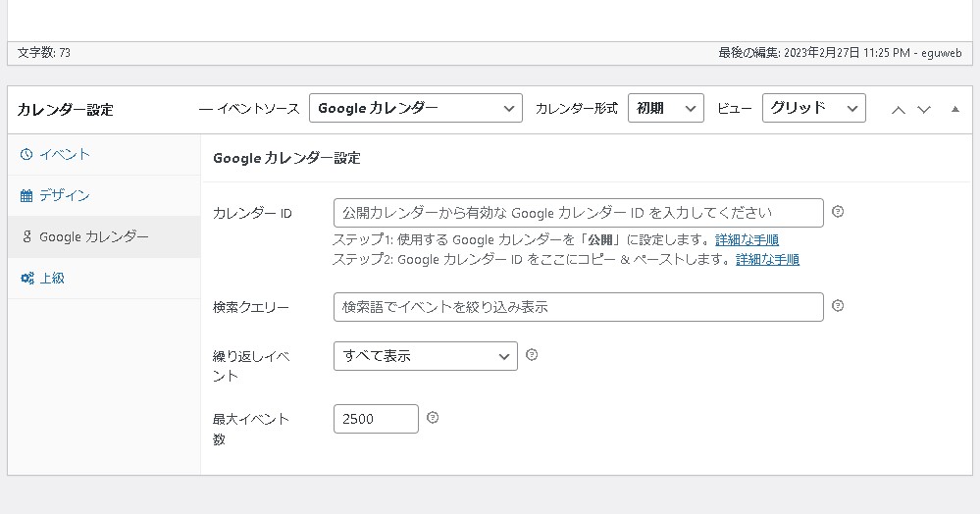Open the イベントソース dropdown
The image size is (980, 514).
pos(415,109)
